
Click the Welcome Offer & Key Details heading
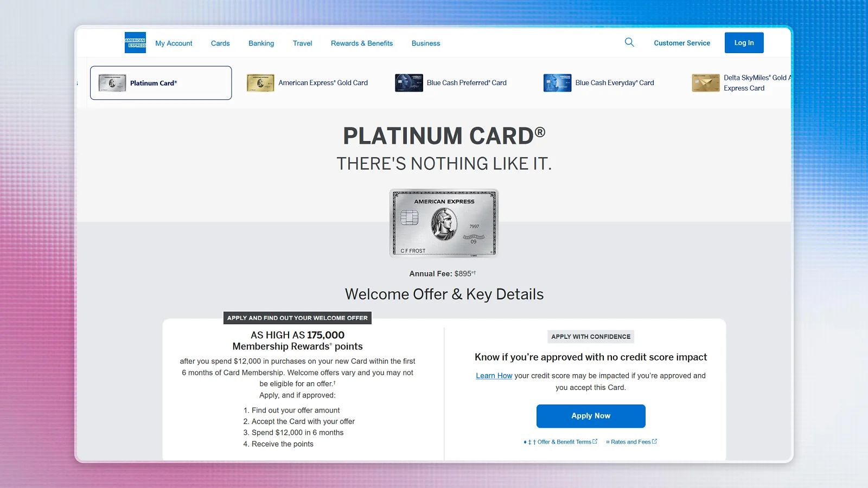coord(444,294)
